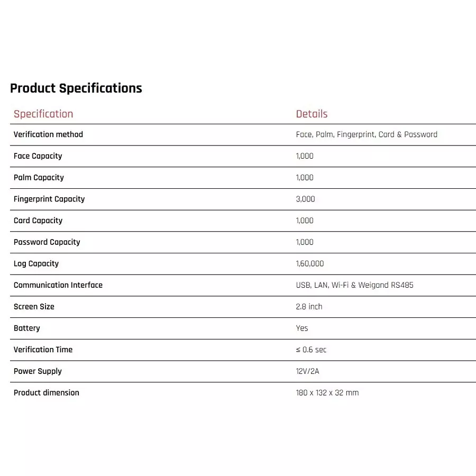Image resolution: width=476 pixels, height=476 pixels.
Task: Click the Face, Palm, Fingerprint verification details
Action: (367, 134)
